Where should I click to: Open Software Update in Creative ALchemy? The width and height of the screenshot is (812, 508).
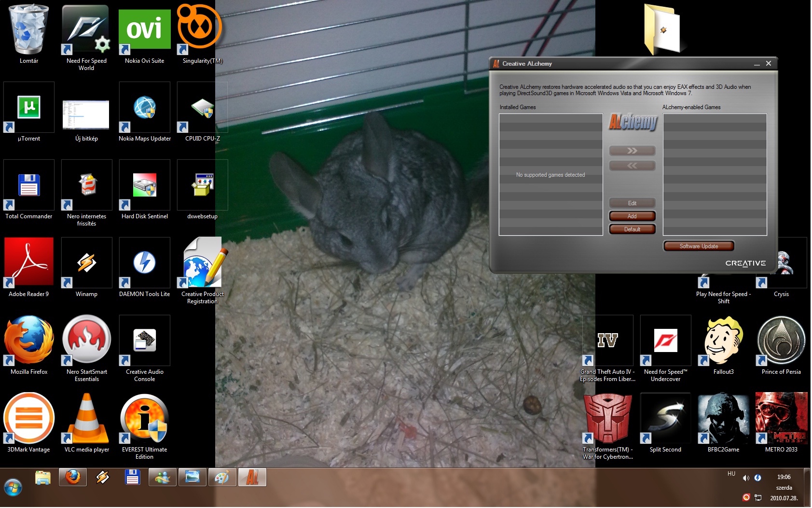(x=699, y=246)
